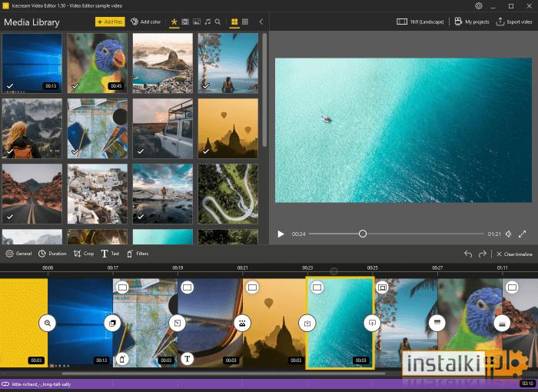The height and width of the screenshot is (392, 538).
Task: Click transition icon between map and airplane window clips
Action: tap(178, 323)
